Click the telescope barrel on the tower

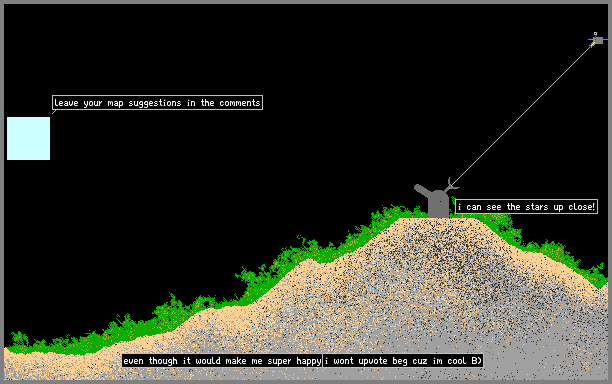pos(422,190)
